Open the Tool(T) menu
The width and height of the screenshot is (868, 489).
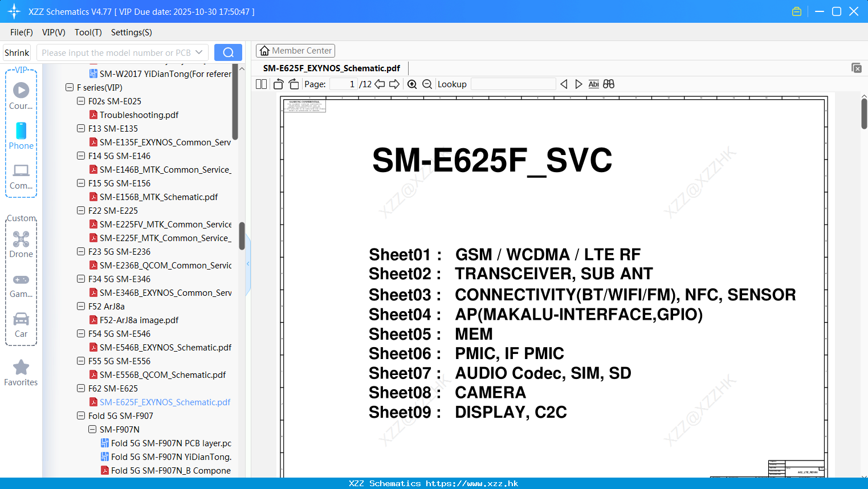88,32
